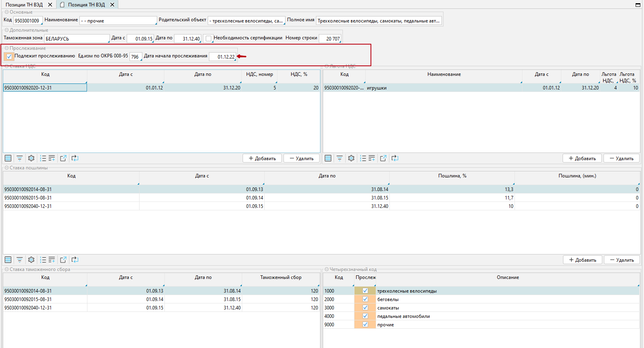Collapse the 'Прослеживание' section

coord(7,48)
